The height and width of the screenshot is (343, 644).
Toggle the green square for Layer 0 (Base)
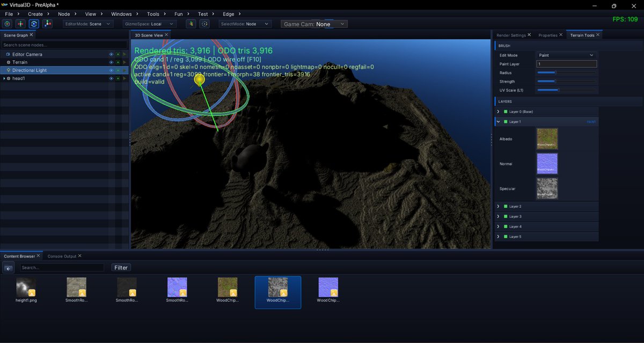pyautogui.click(x=506, y=112)
